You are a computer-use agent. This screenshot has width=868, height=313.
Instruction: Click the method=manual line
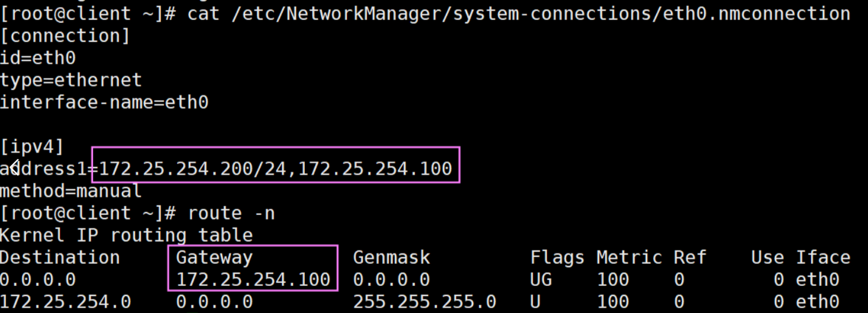(71, 191)
